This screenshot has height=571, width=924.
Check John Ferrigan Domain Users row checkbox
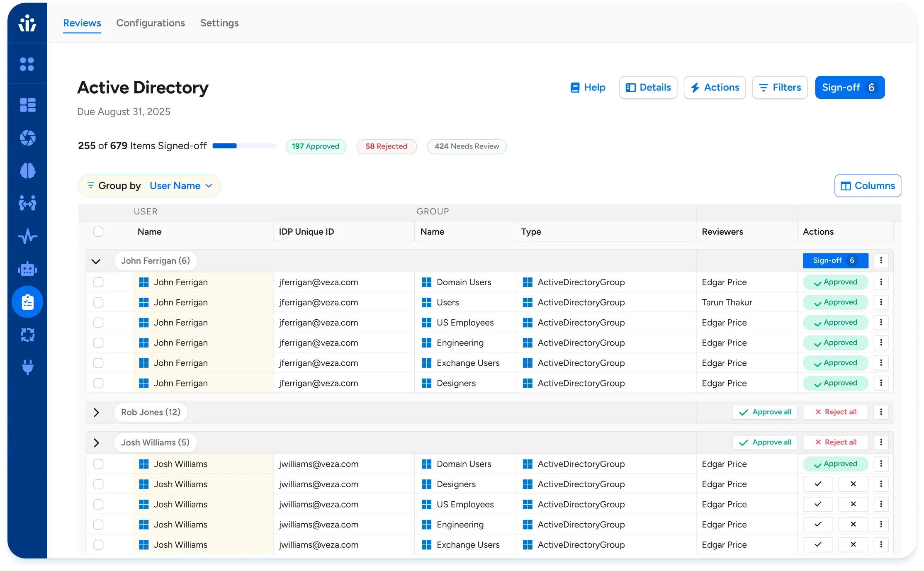click(x=98, y=282)
